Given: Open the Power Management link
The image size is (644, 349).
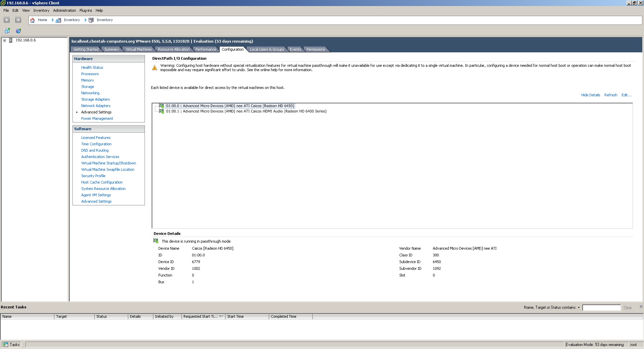Looking at the screenshot, I should 97,118.
